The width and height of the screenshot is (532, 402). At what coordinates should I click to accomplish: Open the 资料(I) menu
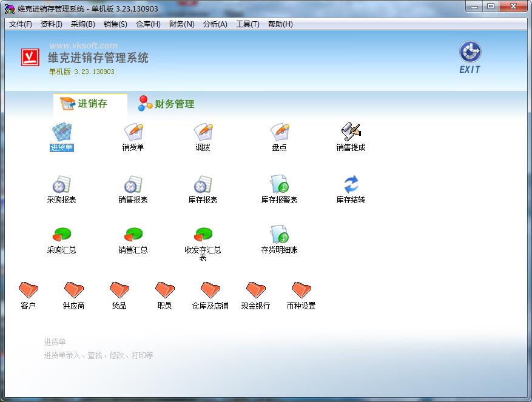(51, 24)
